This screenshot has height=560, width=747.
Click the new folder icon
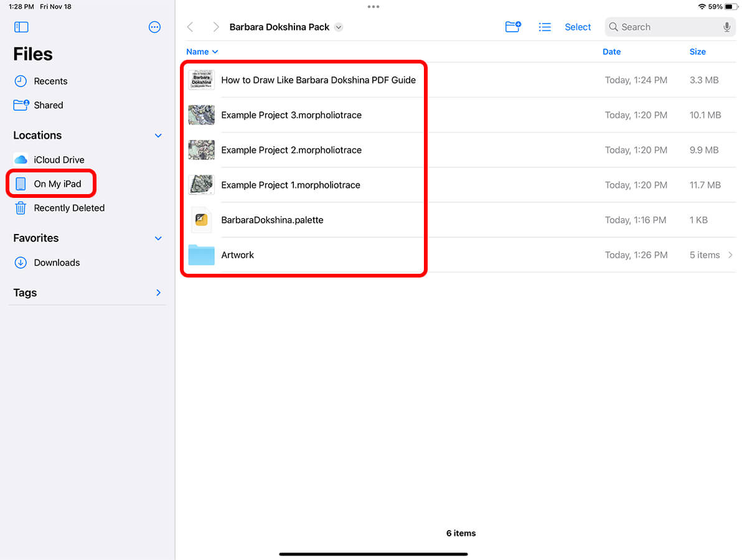(x=513, y=27)
